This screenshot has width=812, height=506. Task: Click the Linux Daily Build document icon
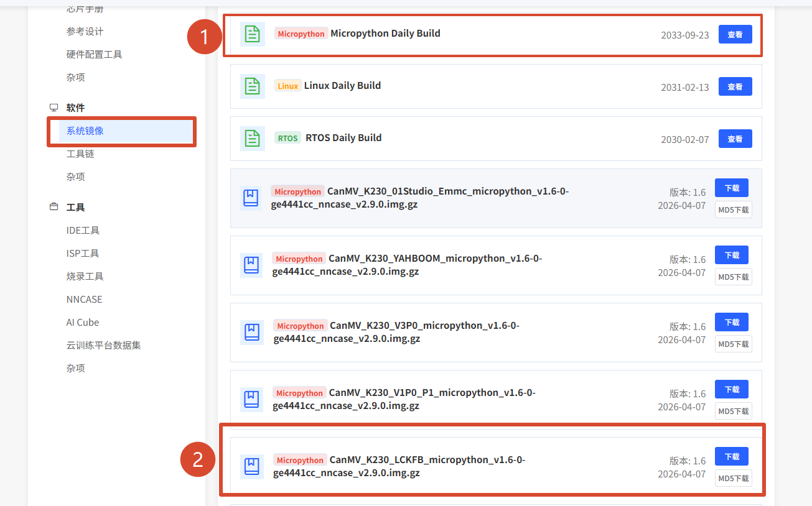click(x=253, y=86)
